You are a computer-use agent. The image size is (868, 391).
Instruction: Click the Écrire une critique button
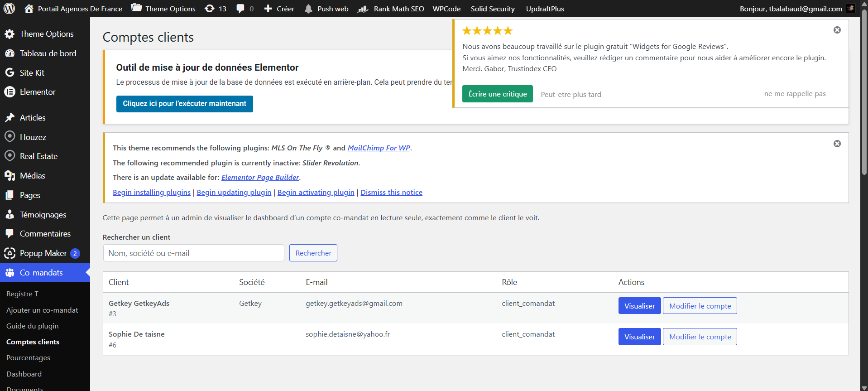pos(498,94)
